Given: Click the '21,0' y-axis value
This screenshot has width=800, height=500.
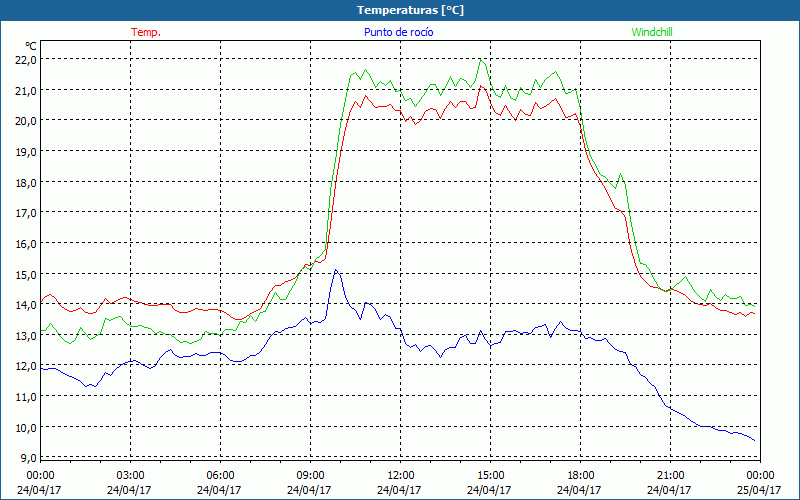Looking at the screenshot, I should [27, 90].
